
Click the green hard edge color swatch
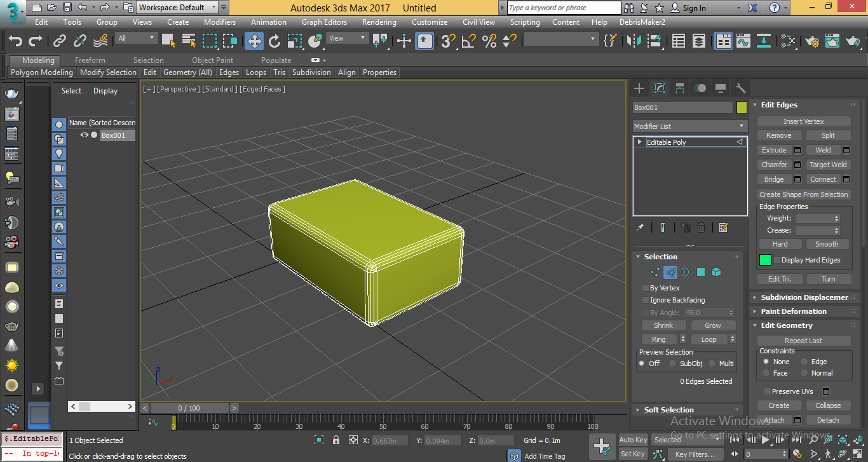coord(765,260)
